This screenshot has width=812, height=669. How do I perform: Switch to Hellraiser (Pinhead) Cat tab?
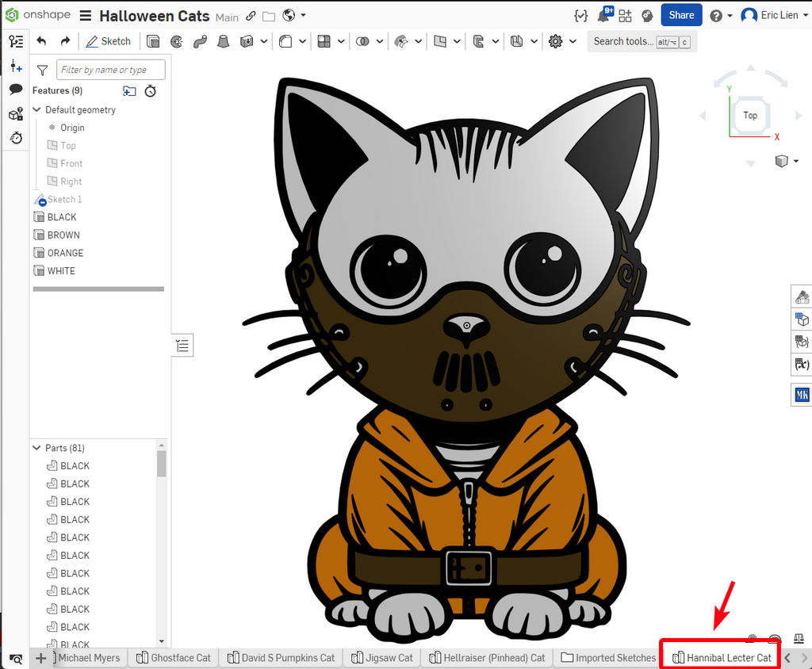pos(488,658)
